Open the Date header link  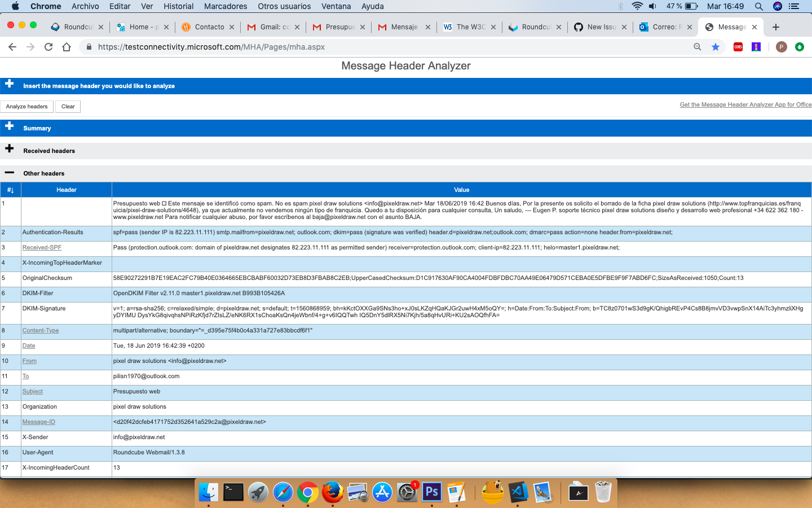coord(29,346)
